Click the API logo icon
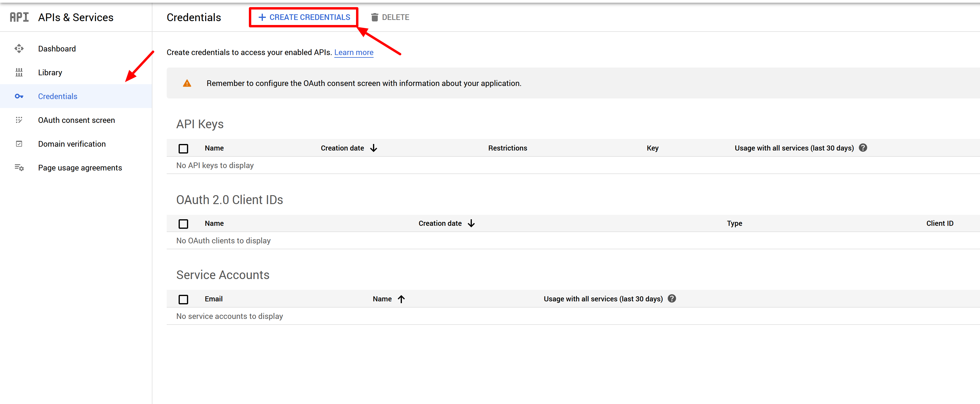Viewport: 980px width, 404px height. click(x=19, y=18)
